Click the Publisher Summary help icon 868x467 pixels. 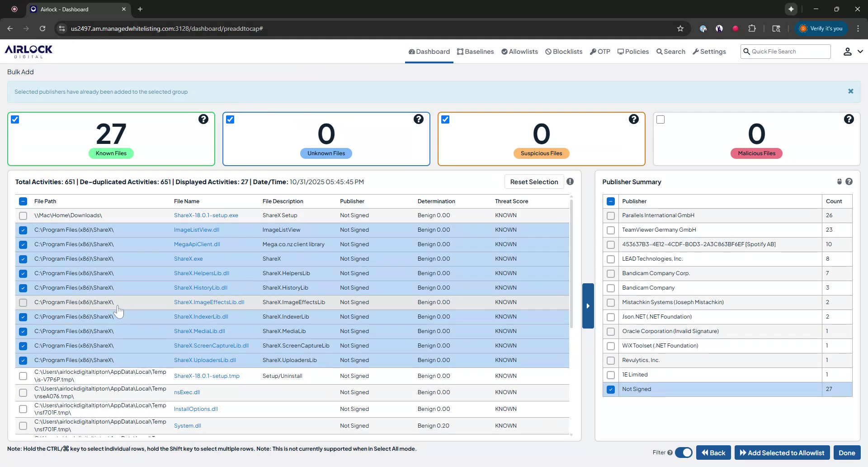pos(849,181)
